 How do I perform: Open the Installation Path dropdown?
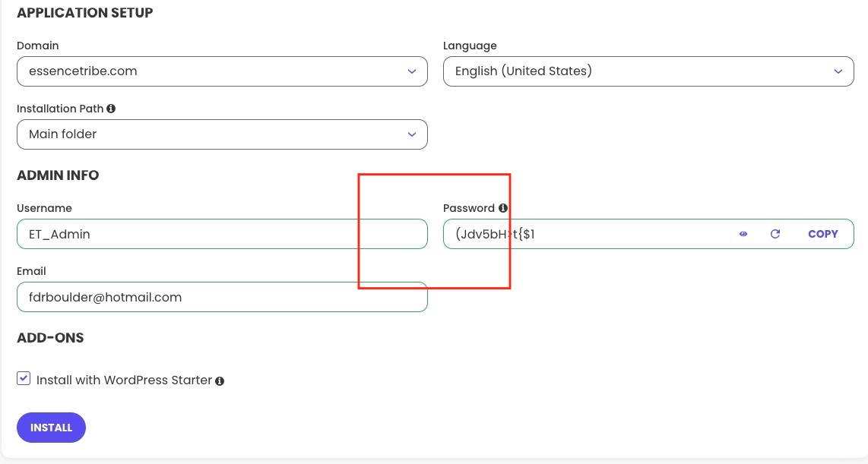(222, 134)
